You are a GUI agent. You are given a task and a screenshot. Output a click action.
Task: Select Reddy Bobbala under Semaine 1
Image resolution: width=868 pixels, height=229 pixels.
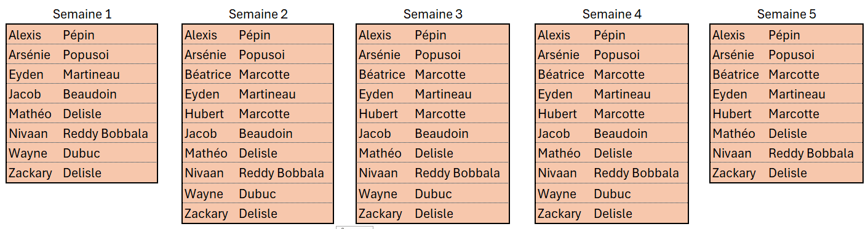click(x=105, y=134)
